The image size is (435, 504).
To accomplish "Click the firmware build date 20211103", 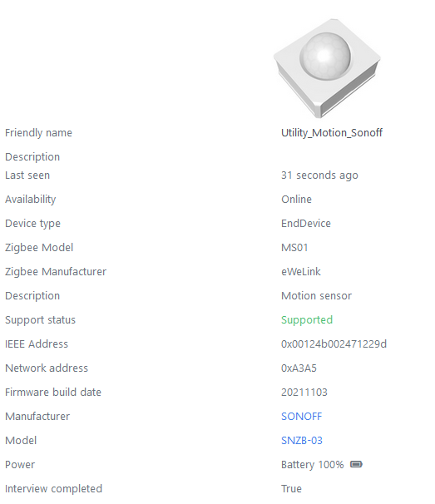I will point(304,393).
